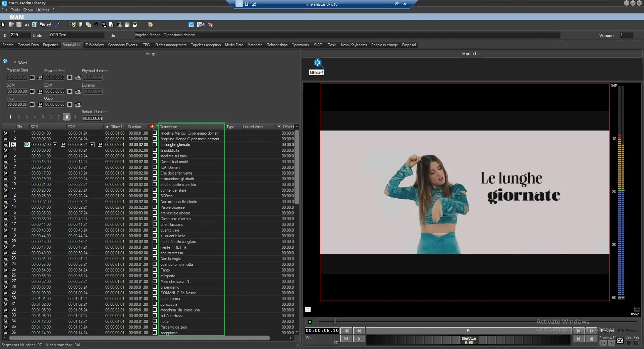Viewport: 644px width, 349px height.
Task: Select page button 8 above segment list
Action: point(67,117)
